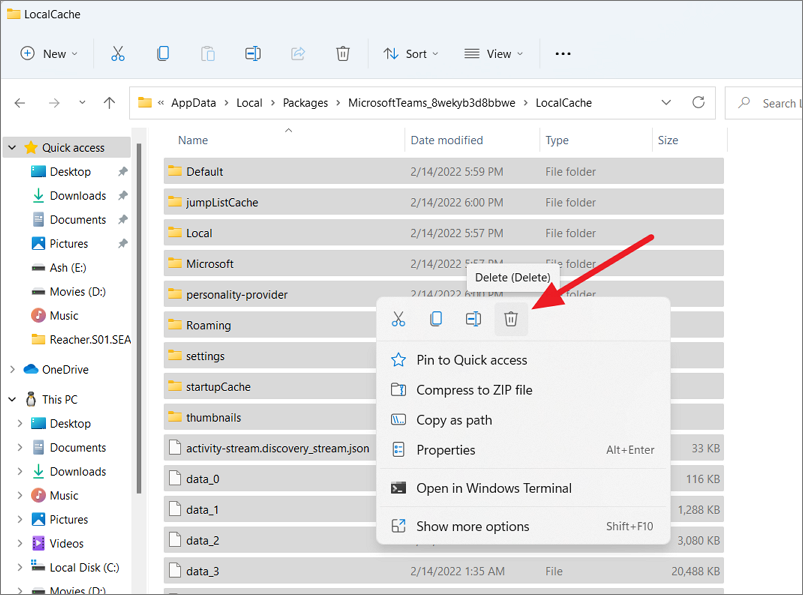Click the Search box

tap(765, 103)
